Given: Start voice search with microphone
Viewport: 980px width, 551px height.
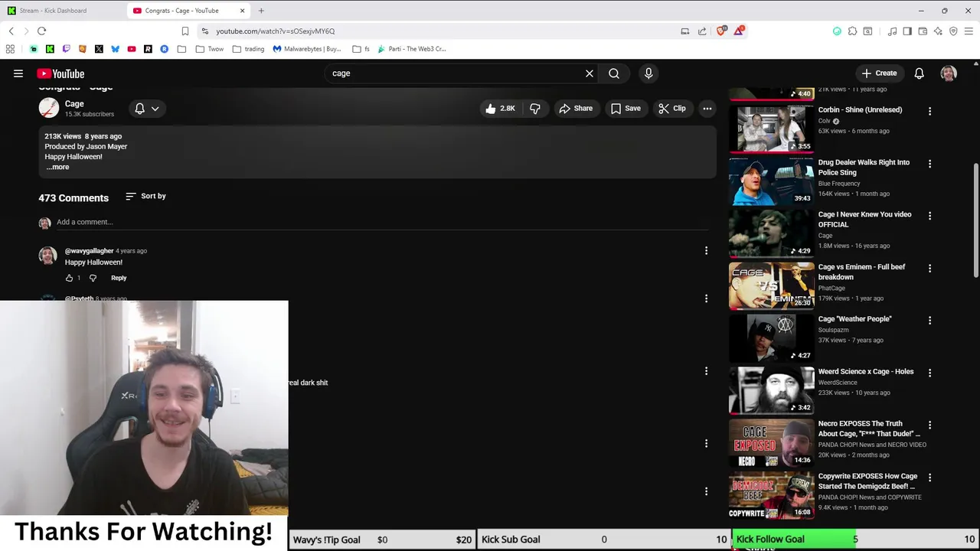Looking at the screenshot, I should (648, 73).
